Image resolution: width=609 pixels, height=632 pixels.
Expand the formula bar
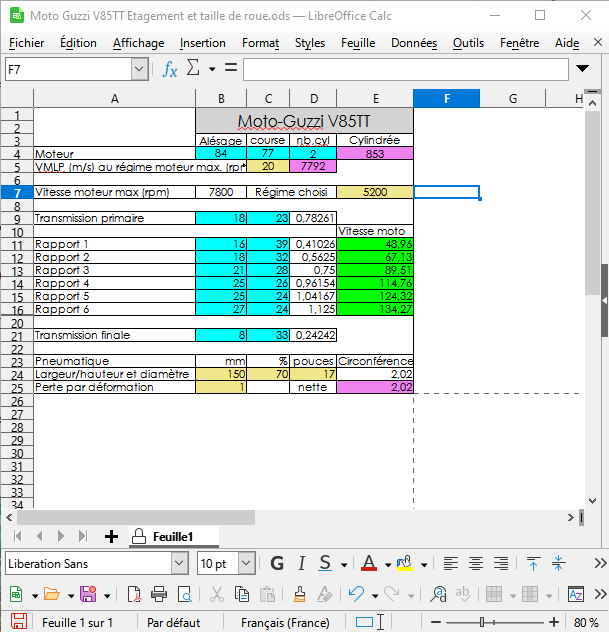pos(582,69)
